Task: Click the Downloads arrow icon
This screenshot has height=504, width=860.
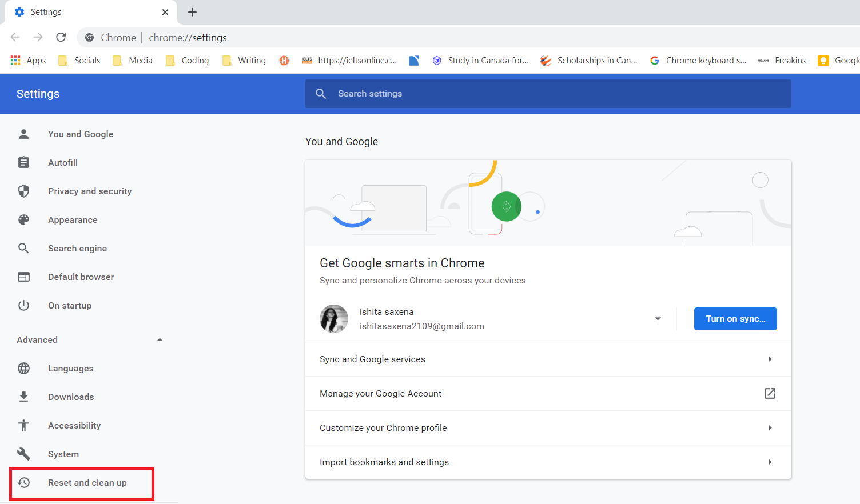Action: coord(23,397)
